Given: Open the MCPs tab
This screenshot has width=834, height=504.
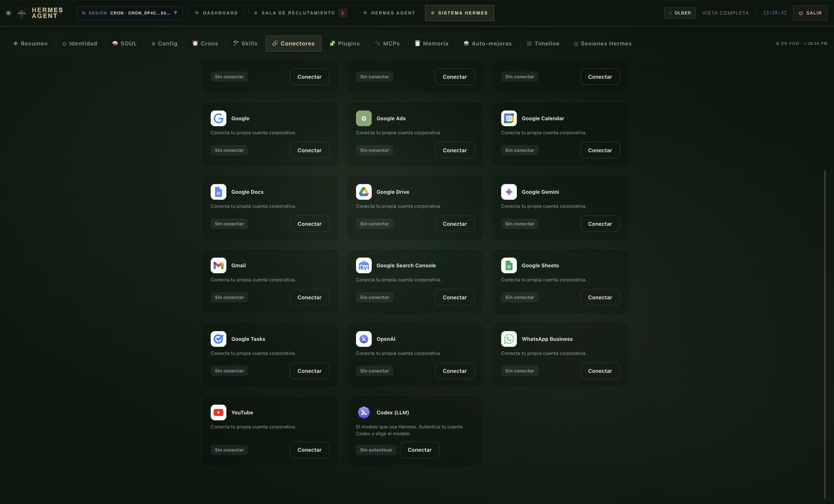Looking at the screenshot, I should click(x=387, y=43).
